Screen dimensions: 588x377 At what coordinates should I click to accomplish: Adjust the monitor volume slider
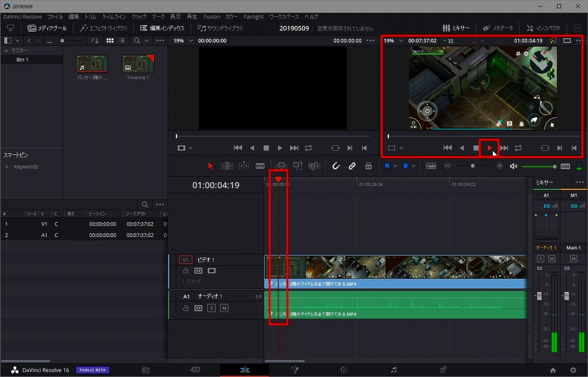coord(538,166)
